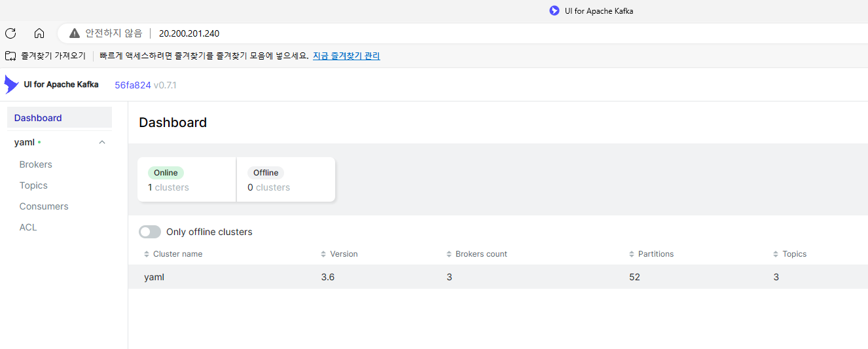This screenshot has height=349, width=868.
Task: Click the browser refresh icon
Action: pos(10,33)
